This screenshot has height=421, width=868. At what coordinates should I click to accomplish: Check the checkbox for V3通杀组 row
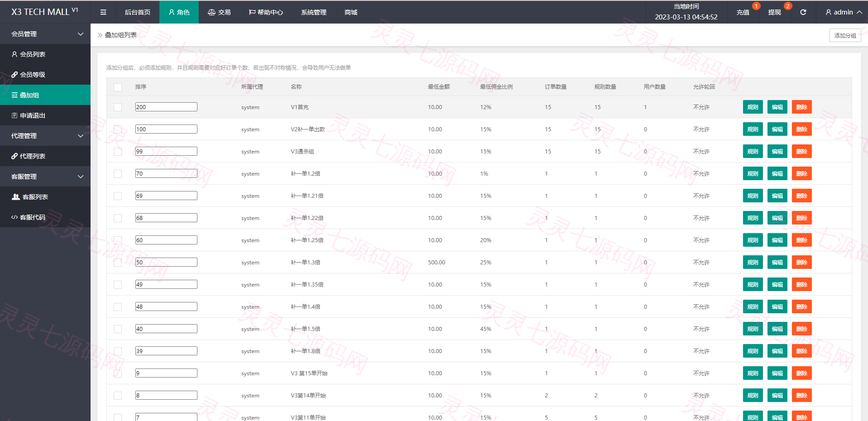[118, 152]
